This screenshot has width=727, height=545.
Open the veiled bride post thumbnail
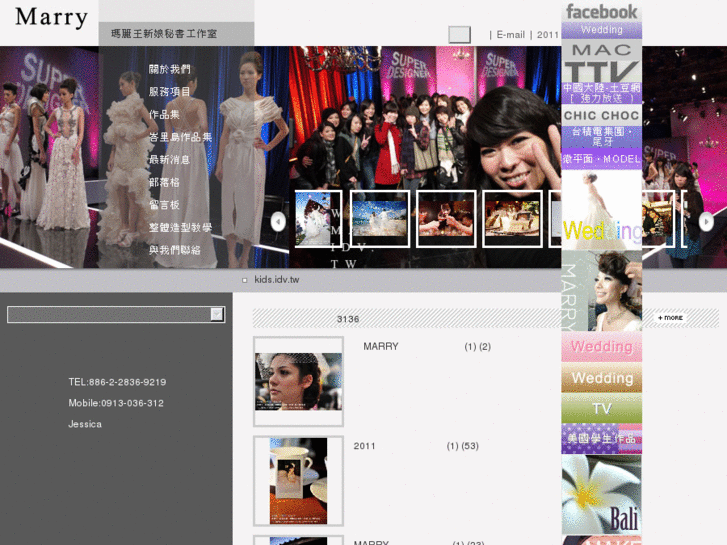[x=299, y=381]
